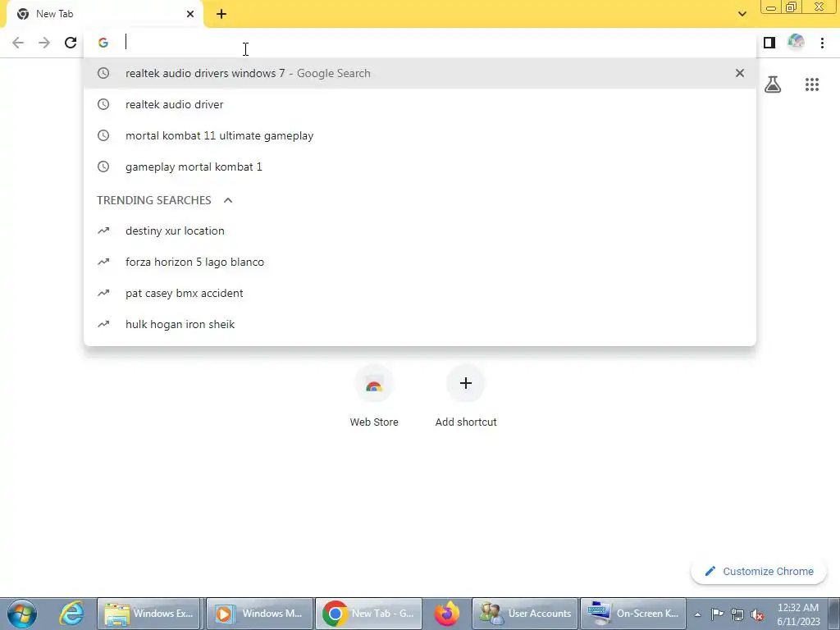Image resolution: width=840 pixels, height=630 pixels.
Task: Open the Google apps grid
Action: [812, 84]
